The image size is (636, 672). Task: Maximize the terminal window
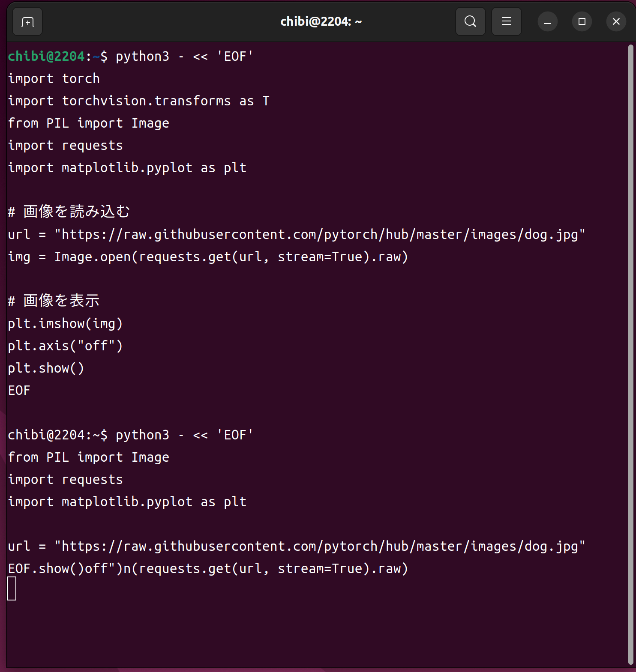coord(582,22)
